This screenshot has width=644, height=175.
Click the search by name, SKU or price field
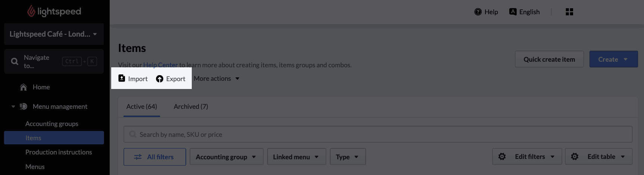tap(378, 134)
